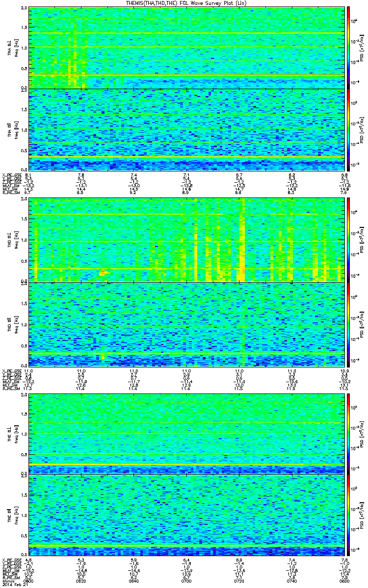Click the 0740 time tick label at bottom

(x=291, y=581)
